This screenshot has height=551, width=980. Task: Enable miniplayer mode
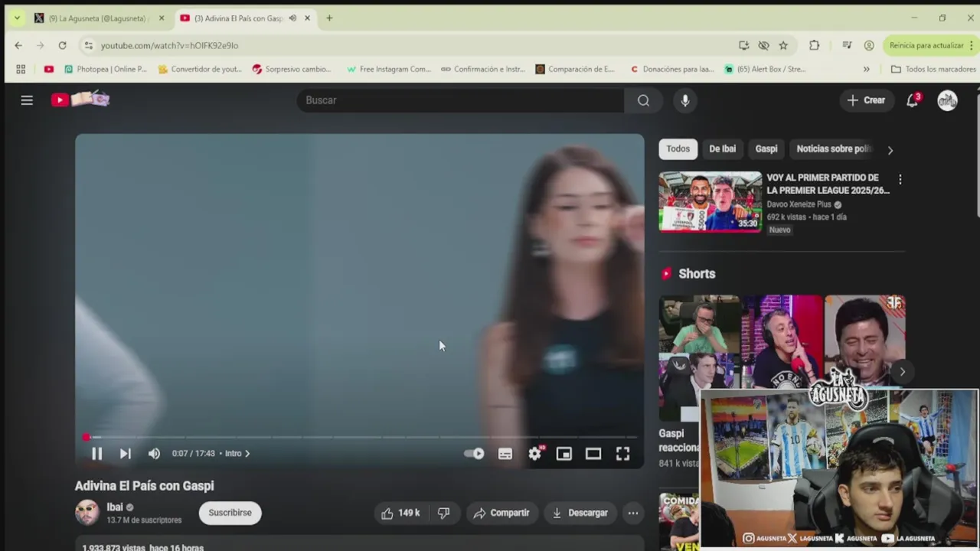tap(564, 454)
